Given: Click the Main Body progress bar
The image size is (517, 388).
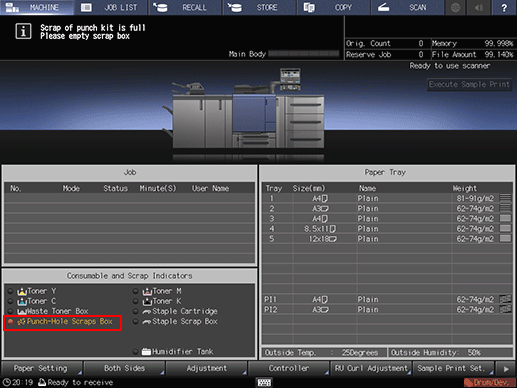Looking at the screenshot, I should pos(303,54).
